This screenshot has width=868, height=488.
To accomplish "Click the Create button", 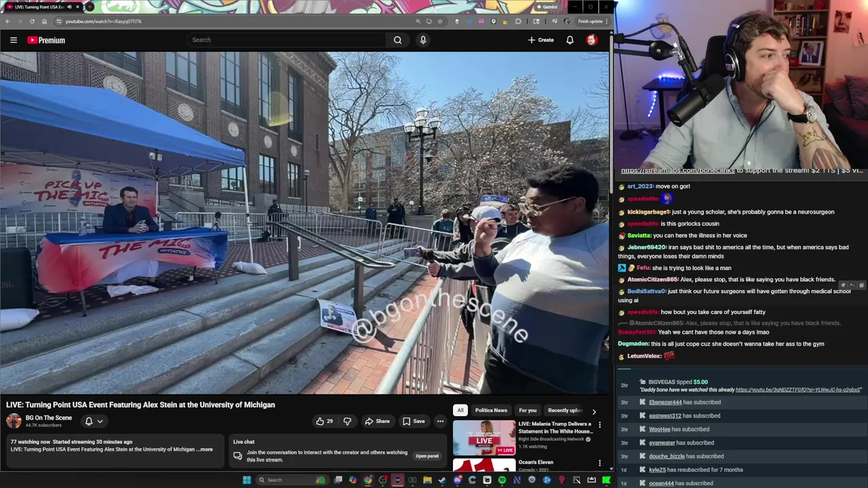I will pos(541,40).
